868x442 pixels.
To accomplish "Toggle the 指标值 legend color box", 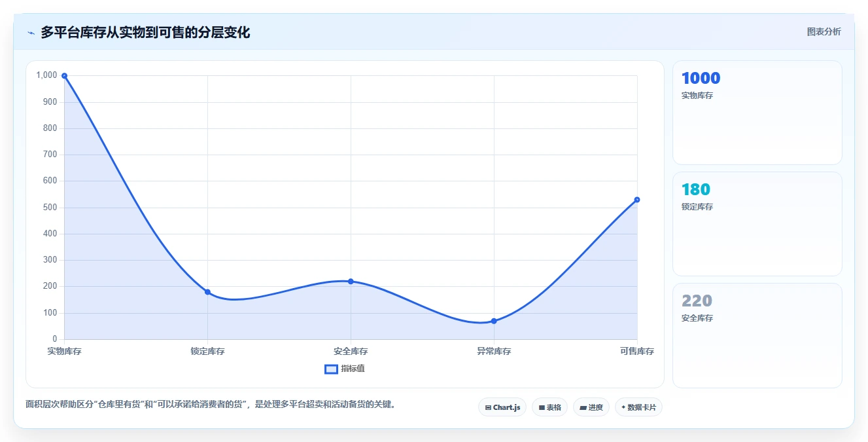I will pos(331,369).
